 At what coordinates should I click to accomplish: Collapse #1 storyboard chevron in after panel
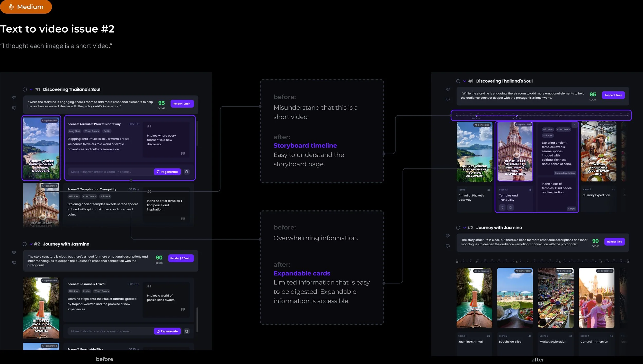[x=465, y=81]
